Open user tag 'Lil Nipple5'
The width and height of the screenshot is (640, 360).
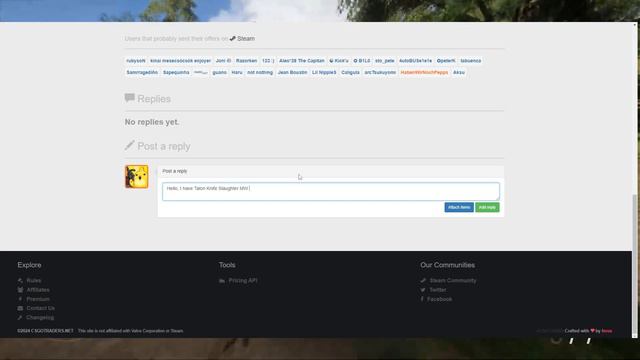[x=324, y=72]
